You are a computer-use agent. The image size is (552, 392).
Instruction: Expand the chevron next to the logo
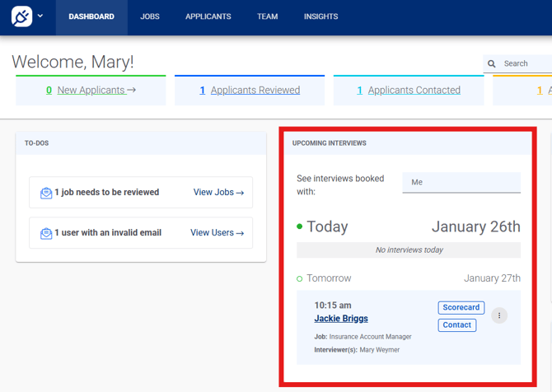40,16
